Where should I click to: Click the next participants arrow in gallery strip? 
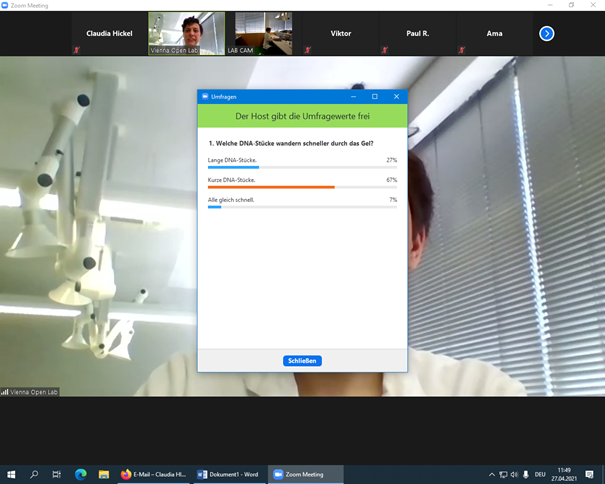point(547,33)
